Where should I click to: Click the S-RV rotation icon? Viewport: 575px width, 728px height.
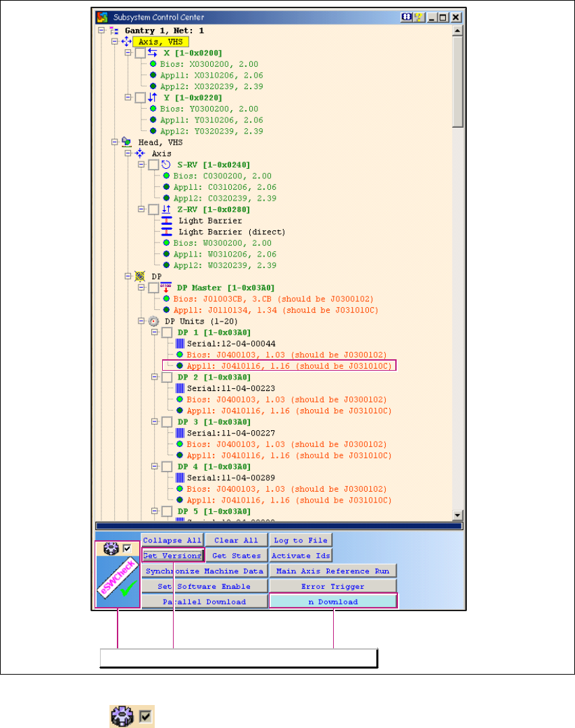point(166,165)
